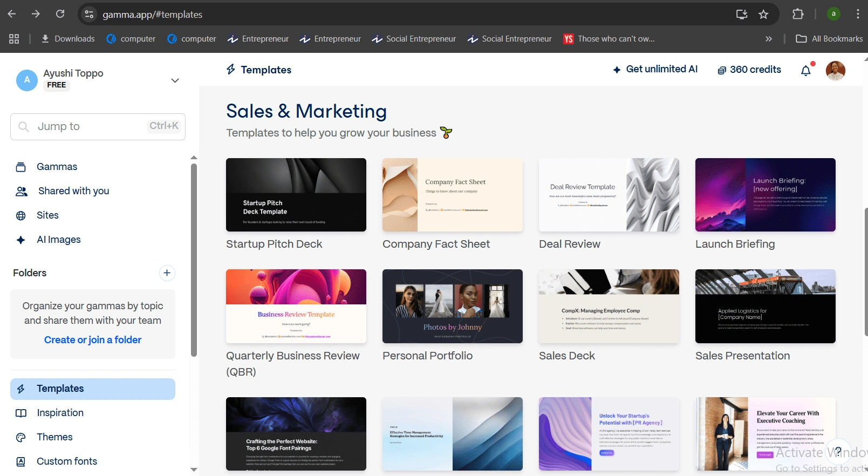Image resolution: width=868 pixels, height=476 pixels.
Task: Open the Startup Pitch Deck template thumbnail
Action: [296, 195]
